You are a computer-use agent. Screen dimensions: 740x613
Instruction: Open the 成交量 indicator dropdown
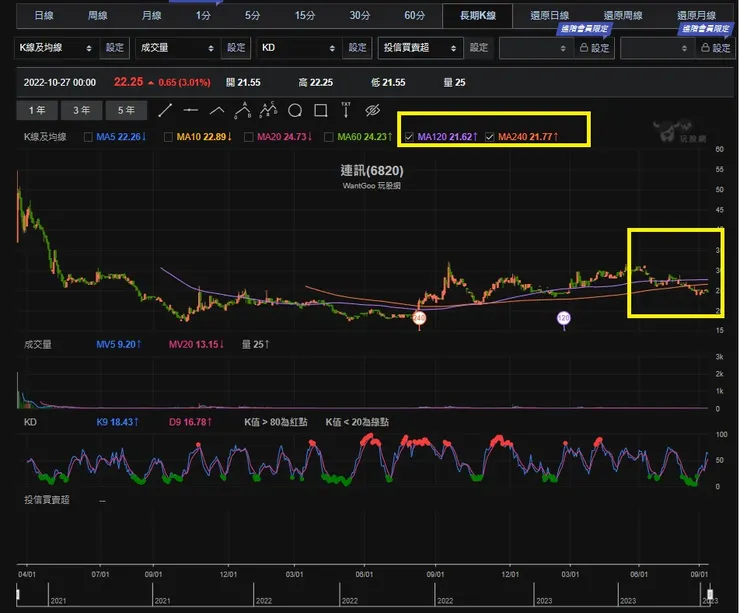click(177, 48)
